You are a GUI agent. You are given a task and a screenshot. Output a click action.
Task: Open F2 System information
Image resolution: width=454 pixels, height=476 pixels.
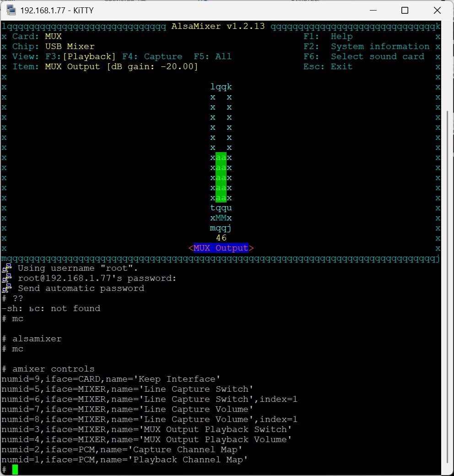pos(366,47)
